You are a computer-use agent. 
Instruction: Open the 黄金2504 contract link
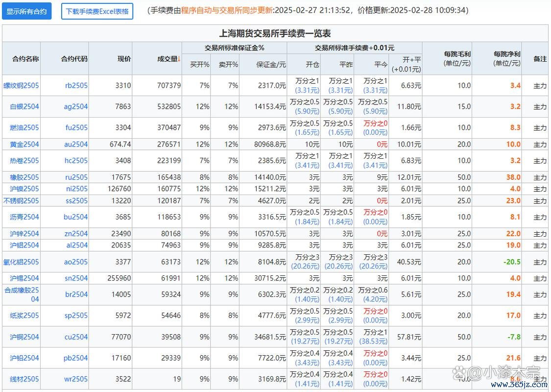coord(24,144)
